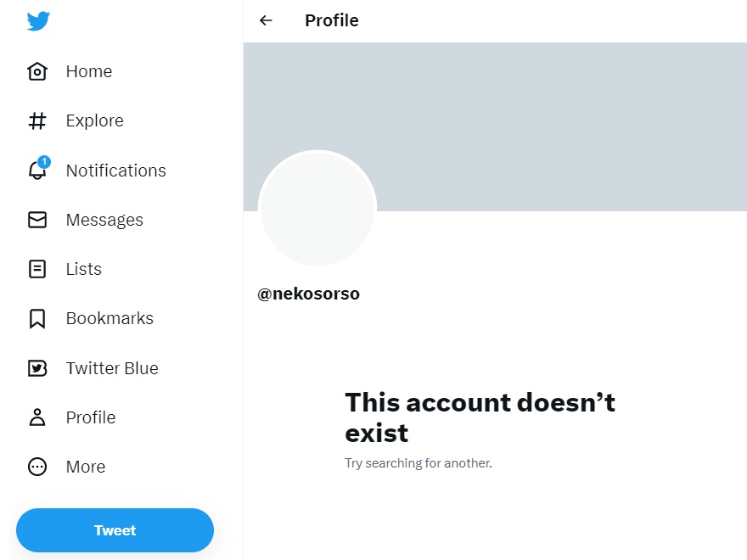
Task: Click the Twitter bird logo
Action: coord(38,20)
